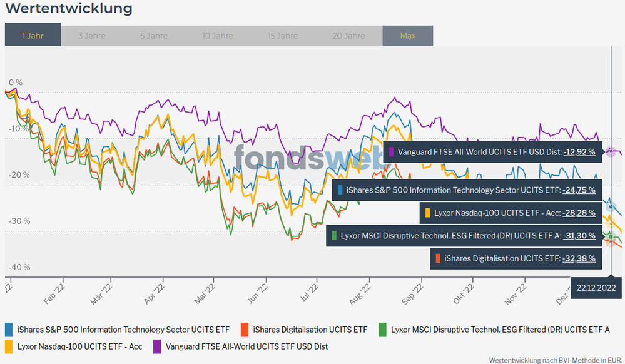
Task: Toggle the blue iShares S&P 500 legend swatch
Action: click(x=9, y=330)
